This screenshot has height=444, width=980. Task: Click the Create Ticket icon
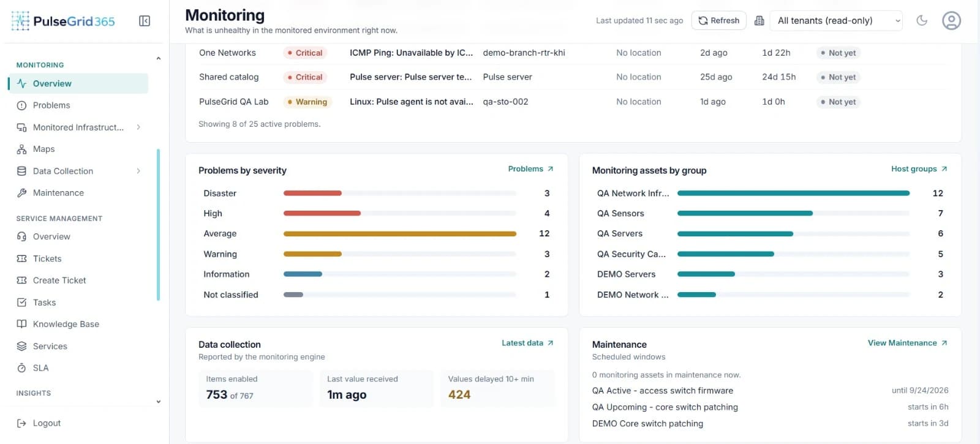point(21,280)
